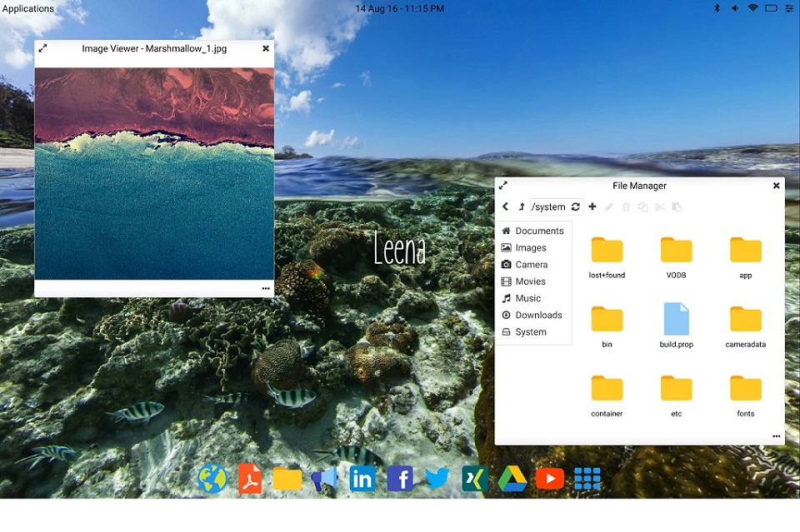The height and width of the screenshot is (532, 800).
Task: Launch YouTube via its dock icon
Action: (550, 479)
